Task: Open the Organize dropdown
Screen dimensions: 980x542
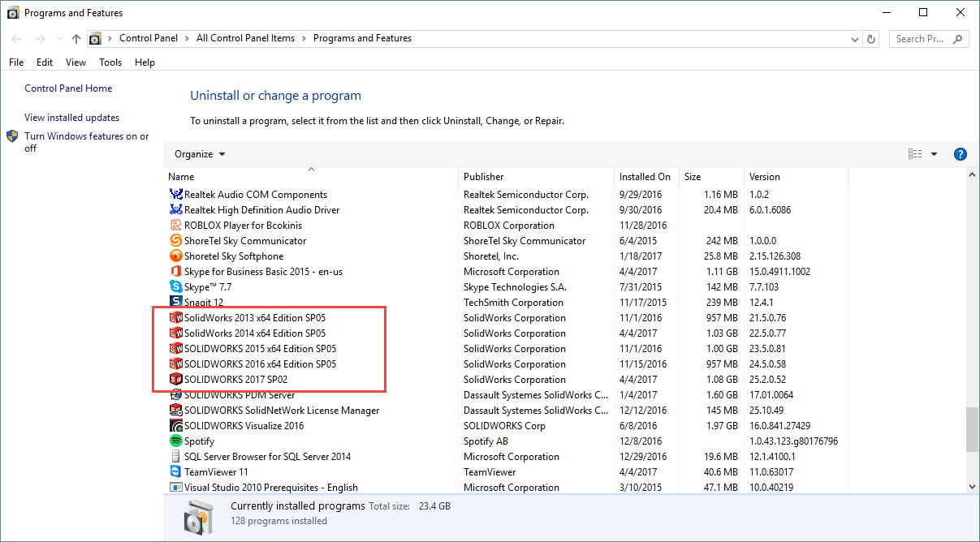Action: point(200,154)
